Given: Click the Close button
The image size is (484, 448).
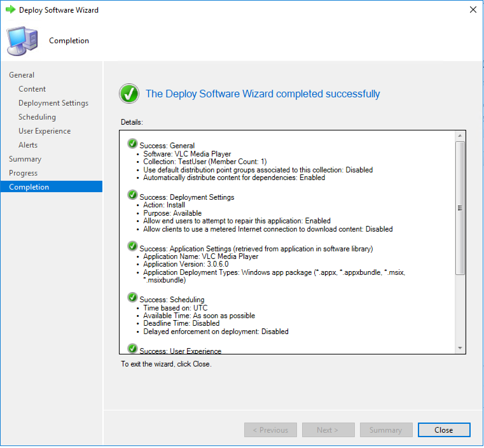Looking at the screenshot, I should coord(444,430).
